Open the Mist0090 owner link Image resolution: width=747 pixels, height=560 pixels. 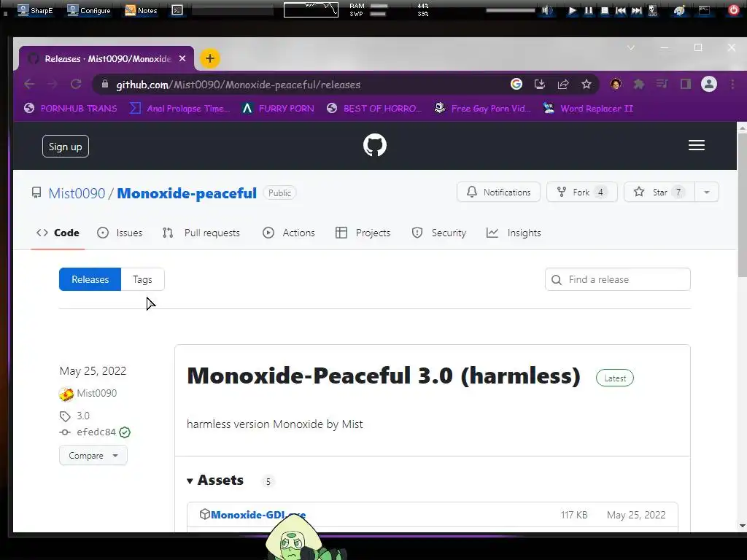77,192
